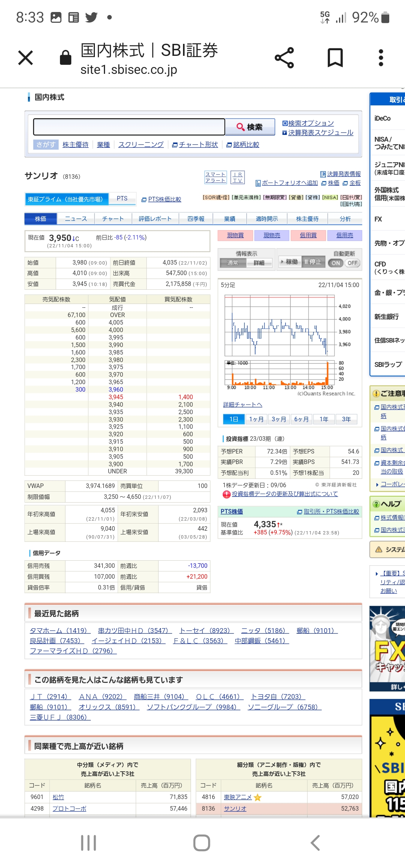Viewport: 405px width, 868px height.
Task: Click 信用売 order button
Action: click(345, 235)
